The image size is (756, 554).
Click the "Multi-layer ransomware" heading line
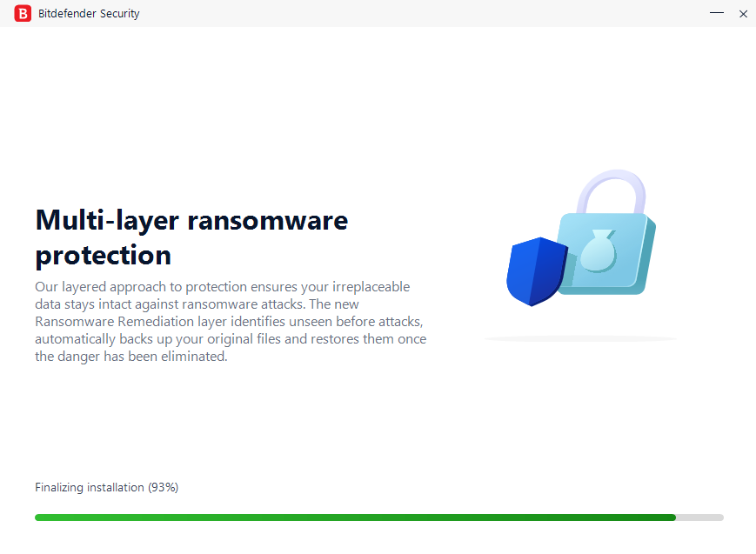[191, 220]
